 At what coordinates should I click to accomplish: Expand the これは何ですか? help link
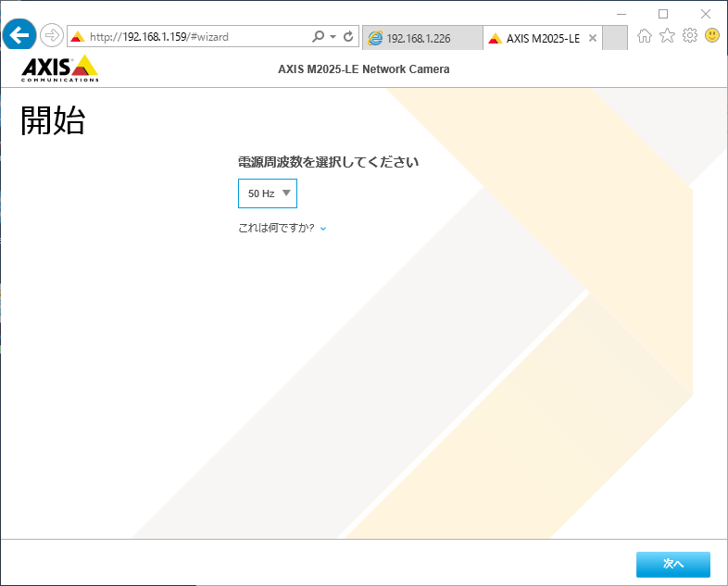click(282, 228)
